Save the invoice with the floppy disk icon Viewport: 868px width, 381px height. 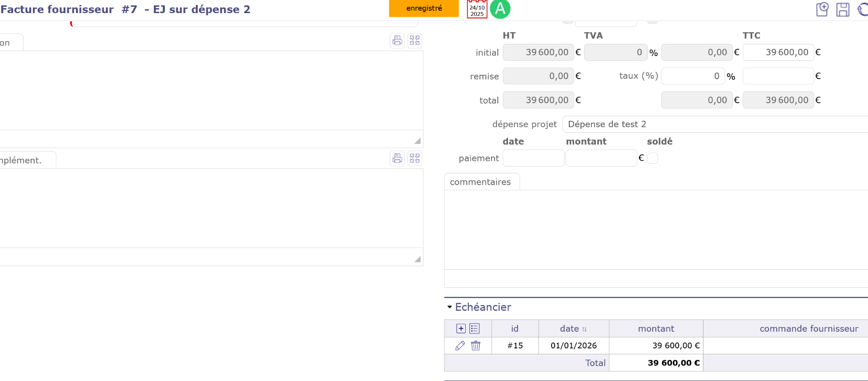843,10
